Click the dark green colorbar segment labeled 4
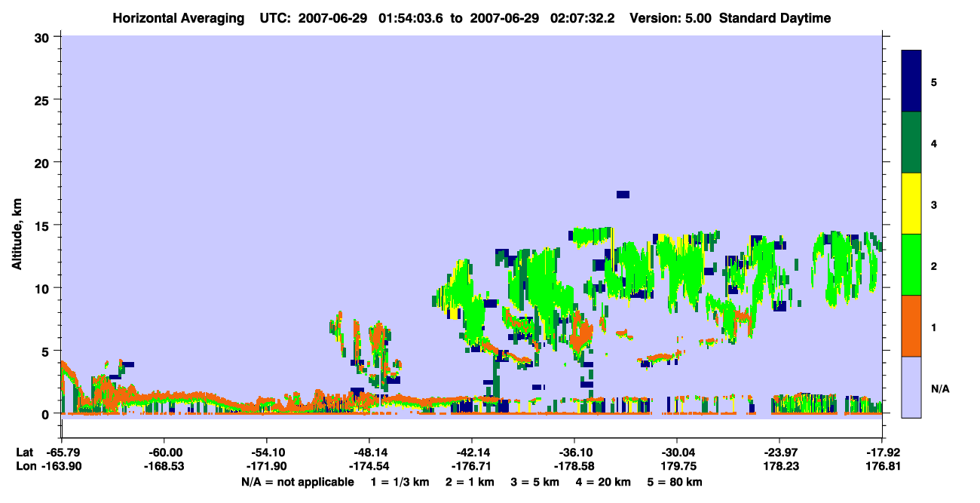The width and height of the screenshot is (980, 503). pos(911,143)
